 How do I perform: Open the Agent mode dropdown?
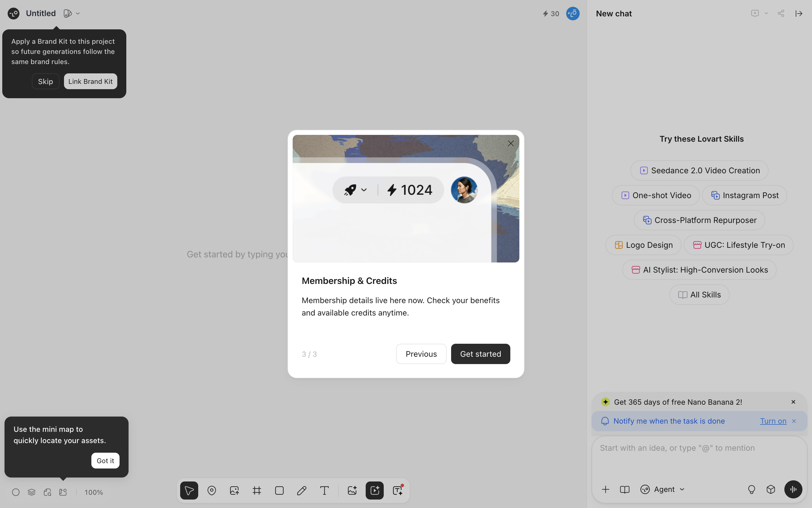tap(663, 489)
